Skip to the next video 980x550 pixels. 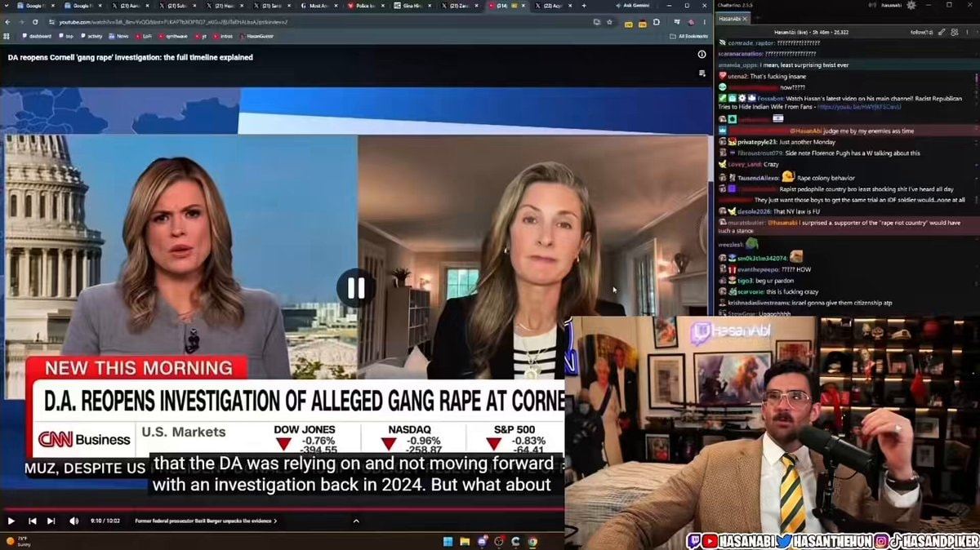[x=51, y=521]
